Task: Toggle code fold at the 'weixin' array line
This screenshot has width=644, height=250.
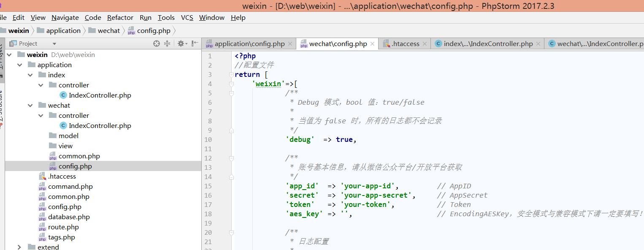Action: tap(231, 84)
